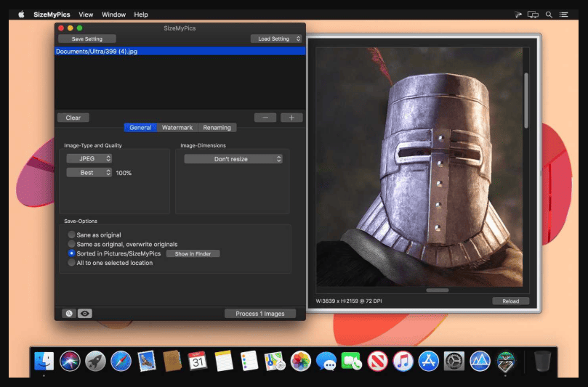
Task: Open Calendar icon showing 31
Action: tap(198, 361)
